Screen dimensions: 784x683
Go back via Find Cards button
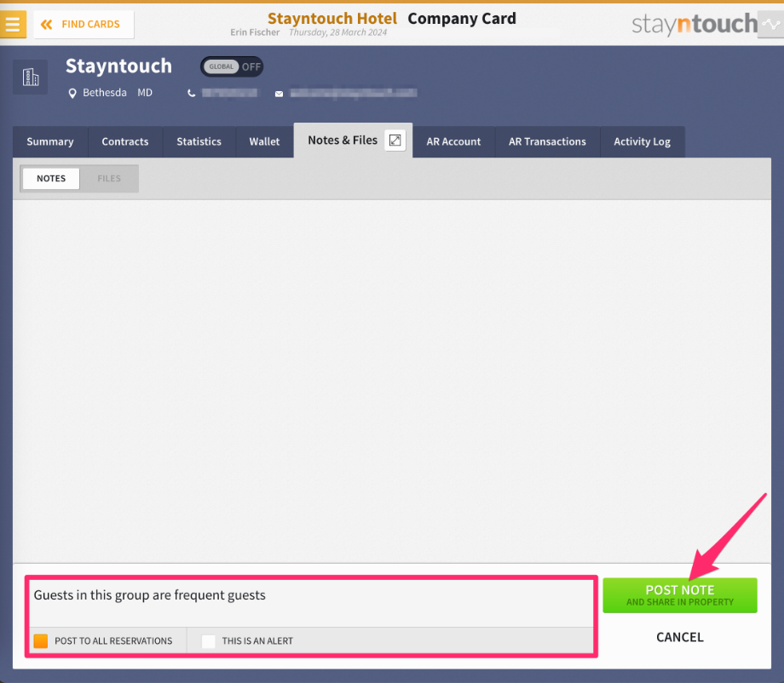pyautogui.click(x=84, y=24)
